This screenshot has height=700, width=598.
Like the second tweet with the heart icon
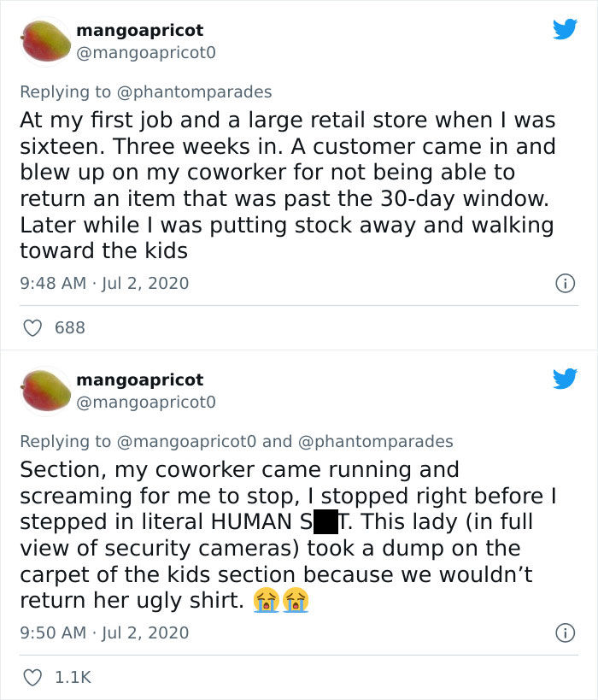coord(32,676)
